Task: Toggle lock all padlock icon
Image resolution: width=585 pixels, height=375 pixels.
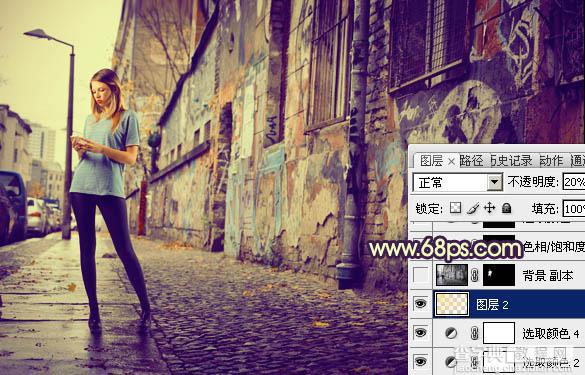Action: coord(506,208)
